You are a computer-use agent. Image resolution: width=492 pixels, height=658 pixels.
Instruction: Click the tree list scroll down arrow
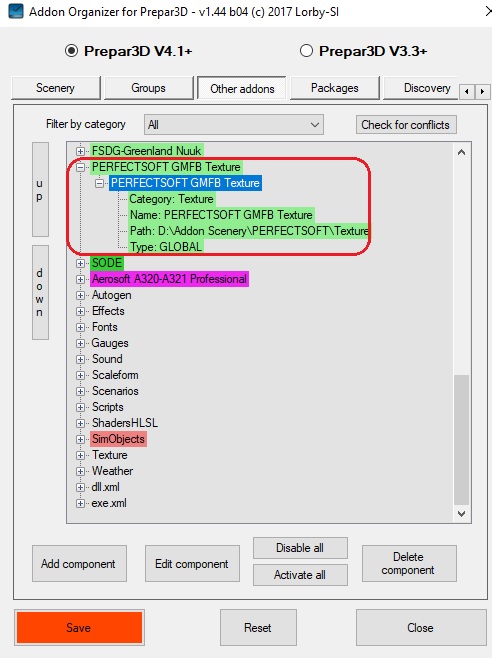461,514
